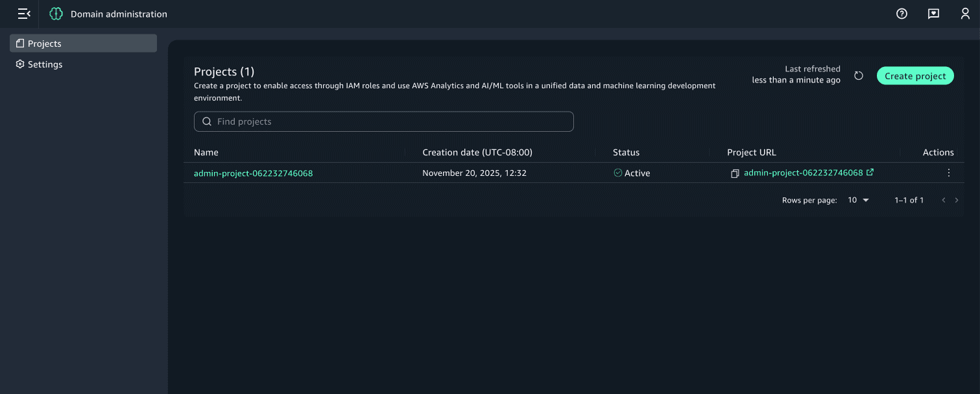The width and height of the screenshot is (980, 394).
Task: Click the Active status check icon
Action: click(x=617, y=173)
